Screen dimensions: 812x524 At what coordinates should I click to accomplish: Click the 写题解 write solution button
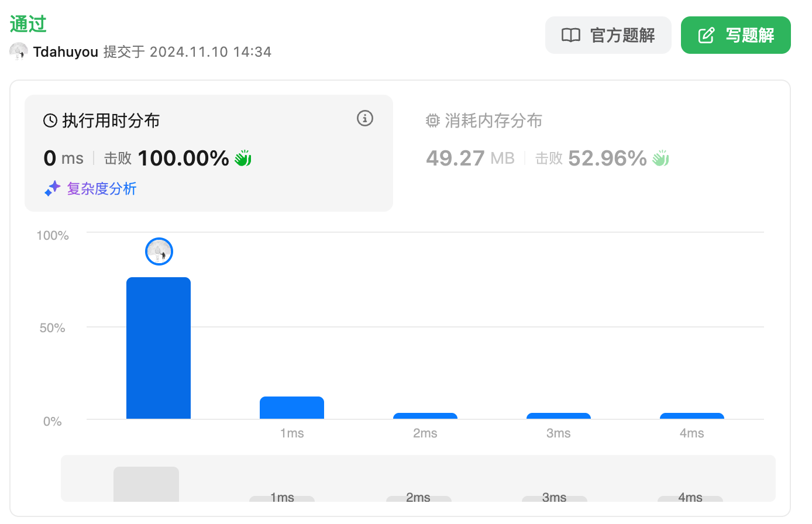pyautogui.click(x=735, y=35)
